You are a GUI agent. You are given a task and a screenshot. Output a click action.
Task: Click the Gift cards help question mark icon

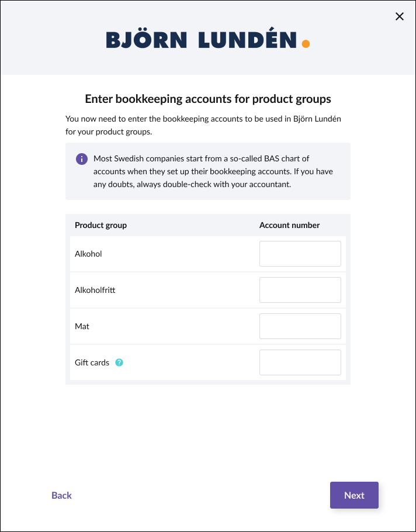coord(119,362)
